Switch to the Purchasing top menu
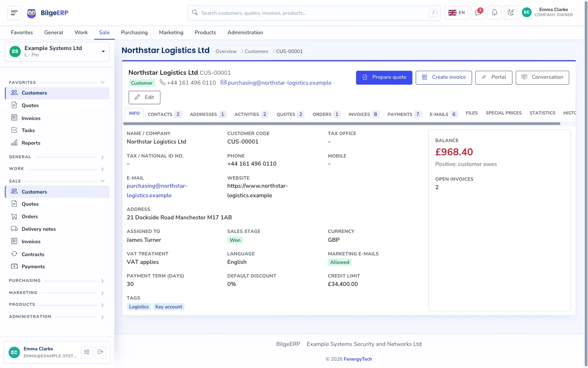The image size is (588, 368). (x=134, y=32)
